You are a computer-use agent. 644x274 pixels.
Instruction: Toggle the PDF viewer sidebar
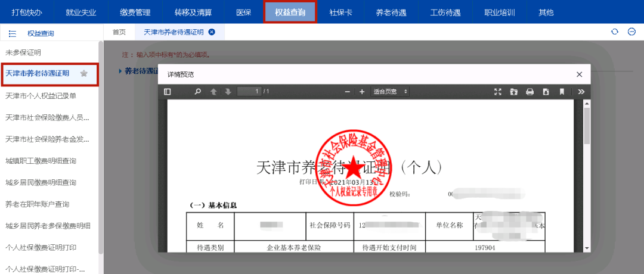pos(167,92)
